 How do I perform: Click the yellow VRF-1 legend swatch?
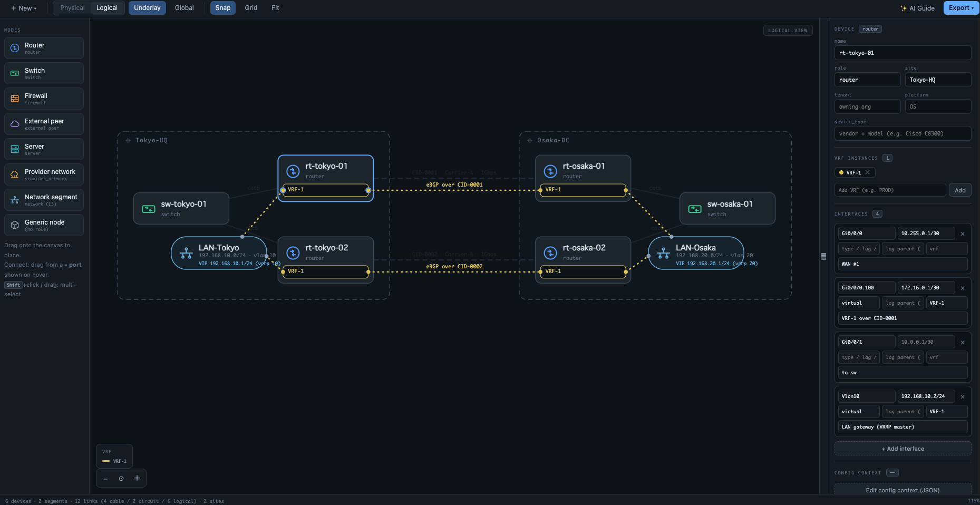(106, 461)
